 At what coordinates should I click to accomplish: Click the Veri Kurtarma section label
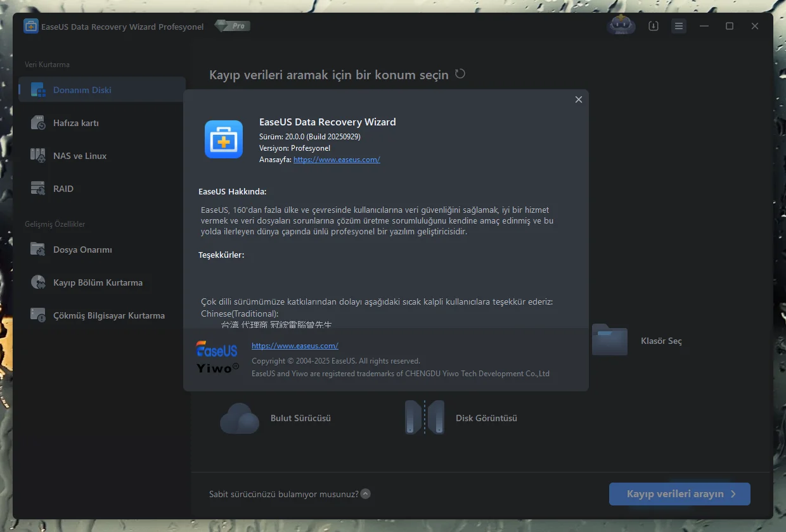(x=47, y=65)
